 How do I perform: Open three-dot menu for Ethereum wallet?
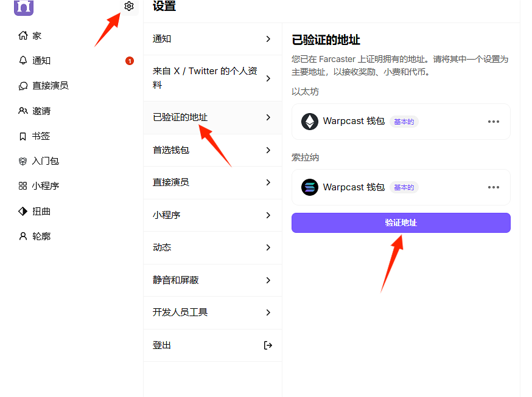coord(494,122)
